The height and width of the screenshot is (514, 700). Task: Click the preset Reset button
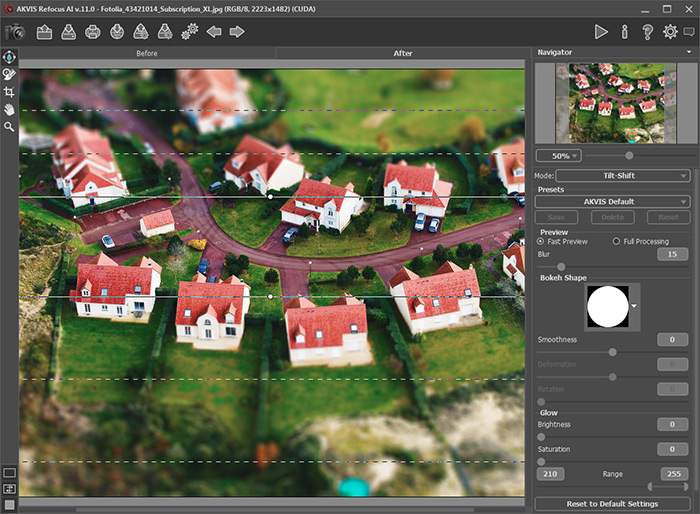pos(668,217)
